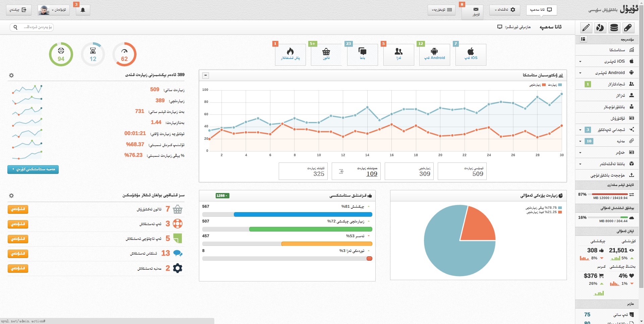Open settings gear of the 389 visitors panel
Screen dimensions: 644x324
coord(11,75)
